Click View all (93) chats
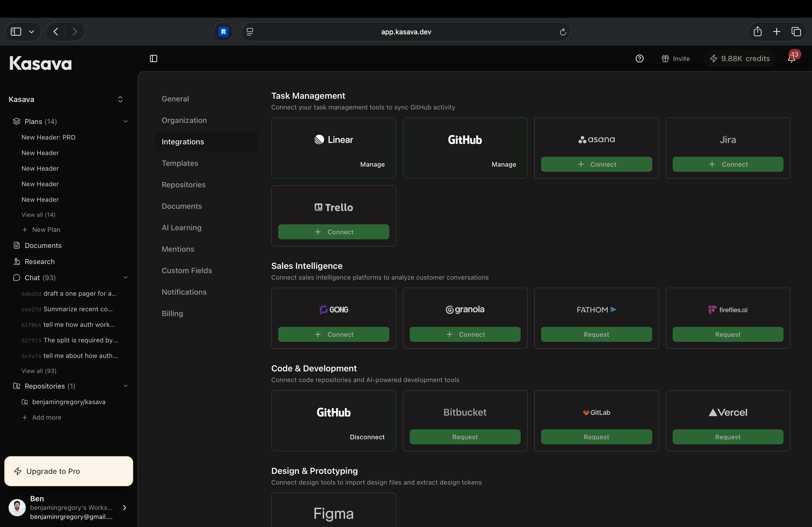The height and width of the screenshot is (527, 812). coord(39,371)
